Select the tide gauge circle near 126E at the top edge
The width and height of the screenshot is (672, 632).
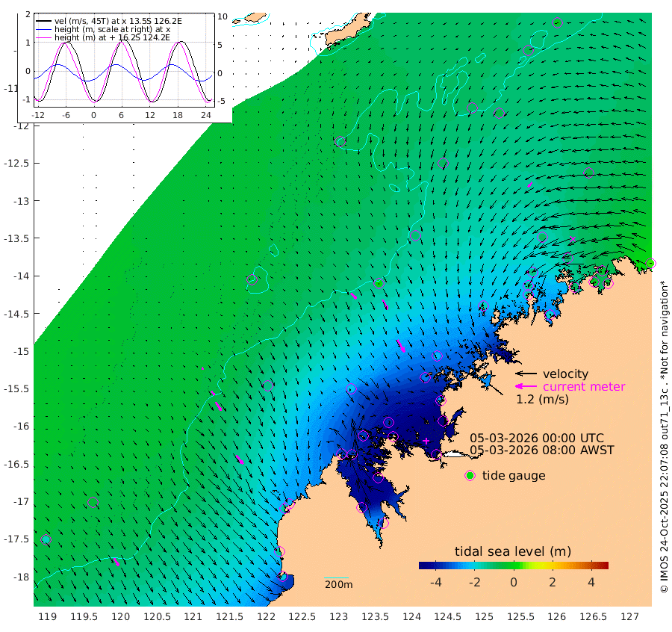point(557,22)
